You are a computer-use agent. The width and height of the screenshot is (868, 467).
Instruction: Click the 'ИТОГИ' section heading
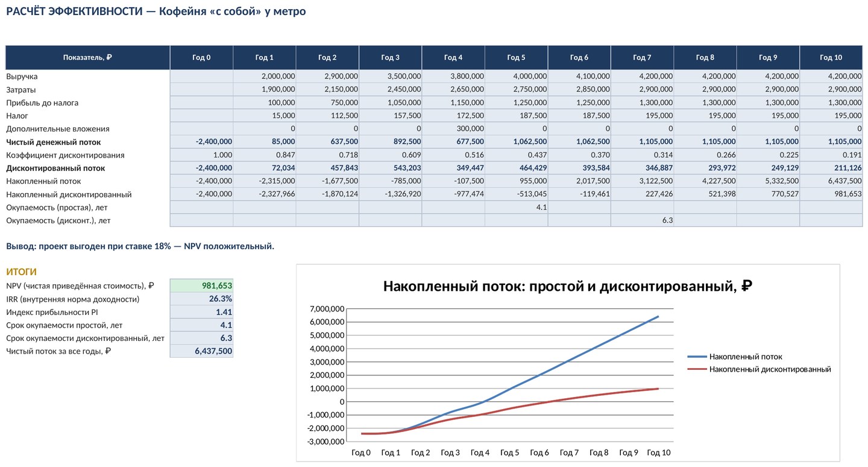click(21, 272)
